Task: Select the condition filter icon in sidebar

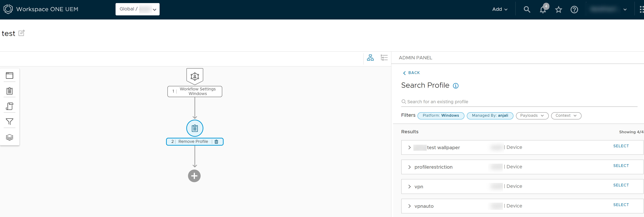Action: coord(10,122)
